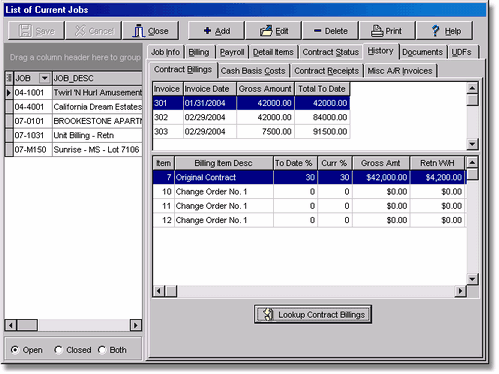Click billing items horizontal scroll right arrow
This screenshot has height=374, width=499.
click(x=460, y=291)
